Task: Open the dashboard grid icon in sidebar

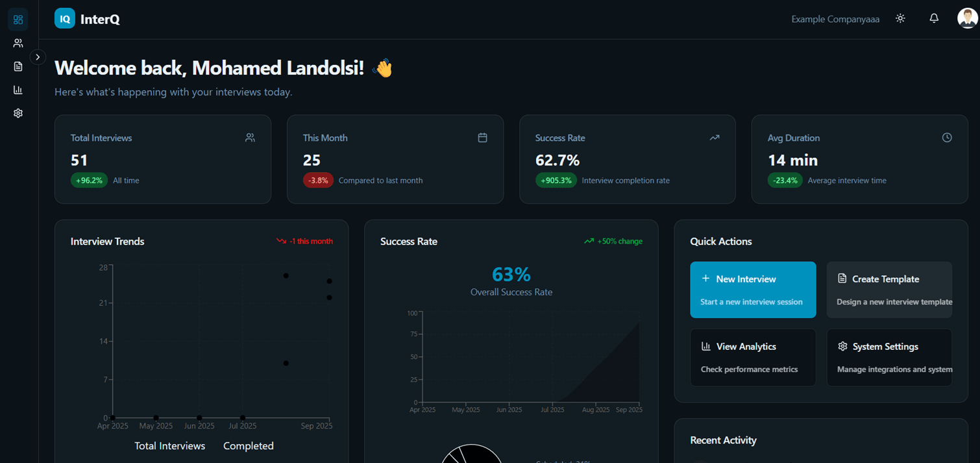Action: click(18, 19)
